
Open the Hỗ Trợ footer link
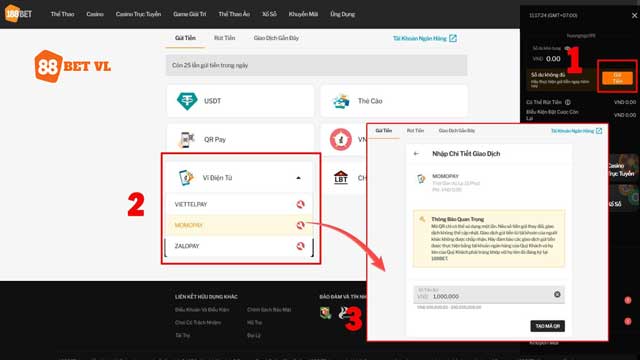254,322
